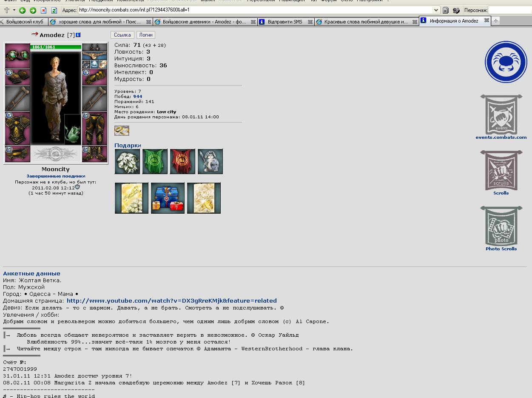Click the green dragon pet picture
Screen dimensions: 532x398
click(72, 130)
